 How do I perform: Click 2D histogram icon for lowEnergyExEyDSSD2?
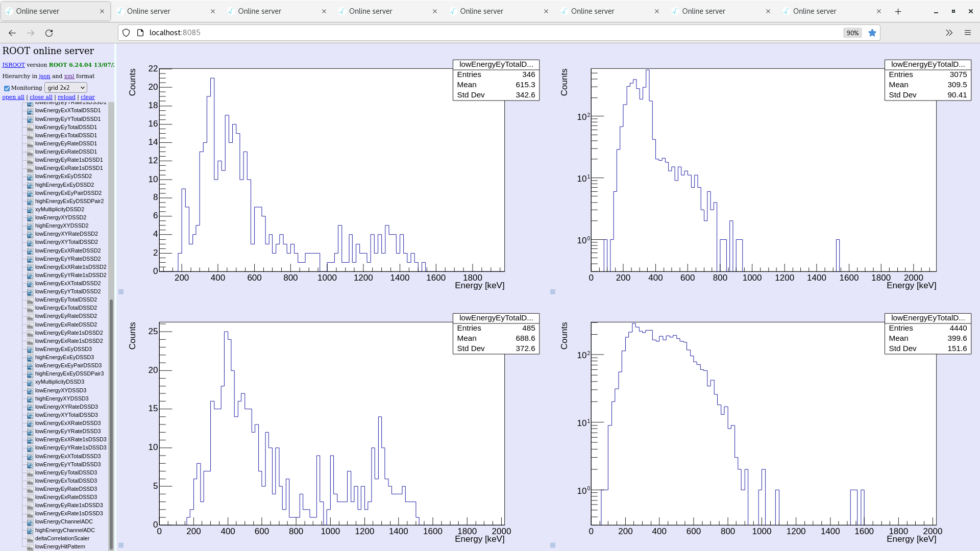tap(30, 177)
